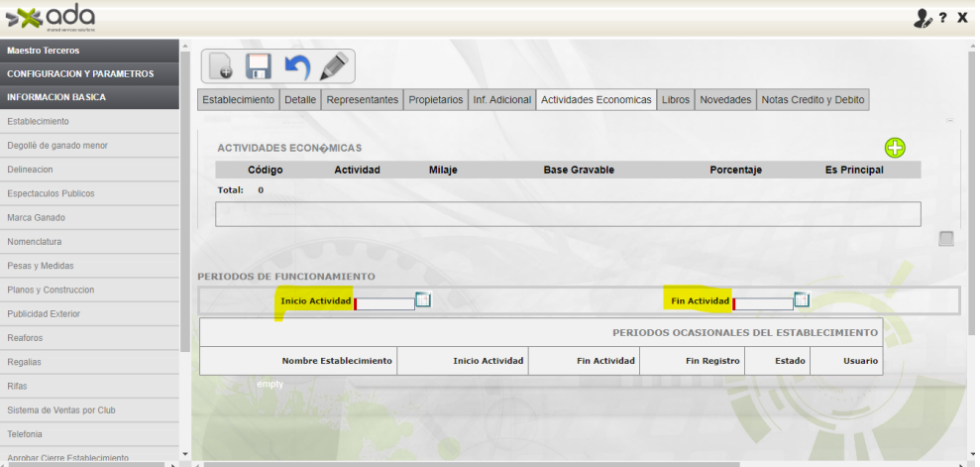This screenshot has width=980, height=467.
Task: Click the Fin Actividad date field
Action: click(x=763, y=302)
